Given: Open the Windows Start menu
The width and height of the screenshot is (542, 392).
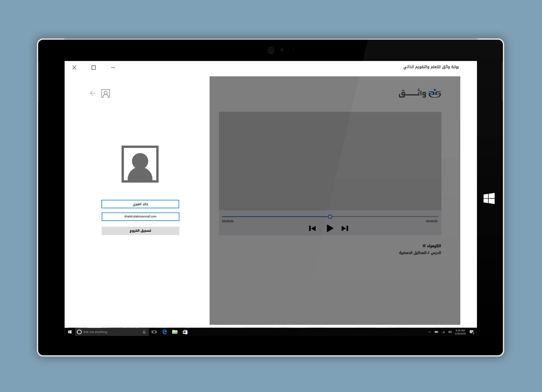Looking at the screenshot, I should pyautogui.click(x=70, y=332).
